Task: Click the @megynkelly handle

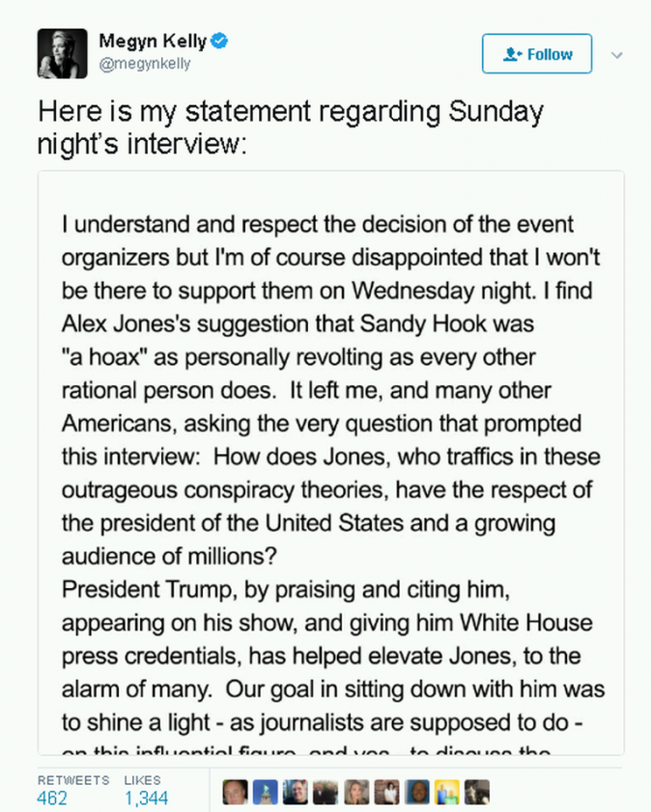Action: click(x=145, y=64)
